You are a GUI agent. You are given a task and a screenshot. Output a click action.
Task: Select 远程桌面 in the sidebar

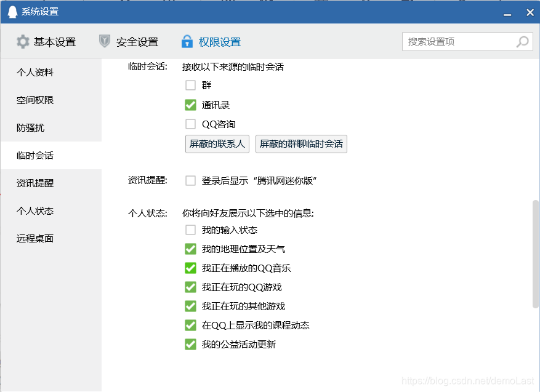(51, 239)
